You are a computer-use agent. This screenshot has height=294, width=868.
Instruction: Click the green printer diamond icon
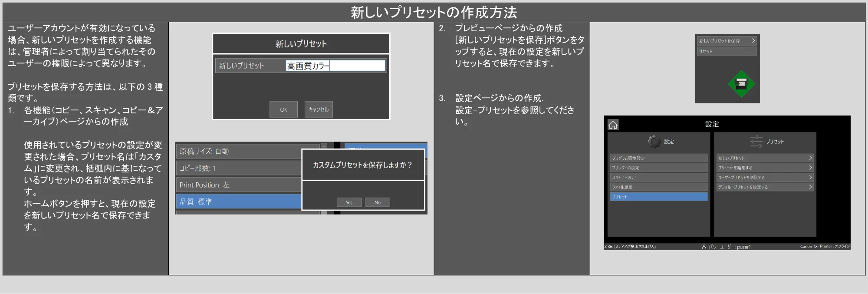click(742, 84)
